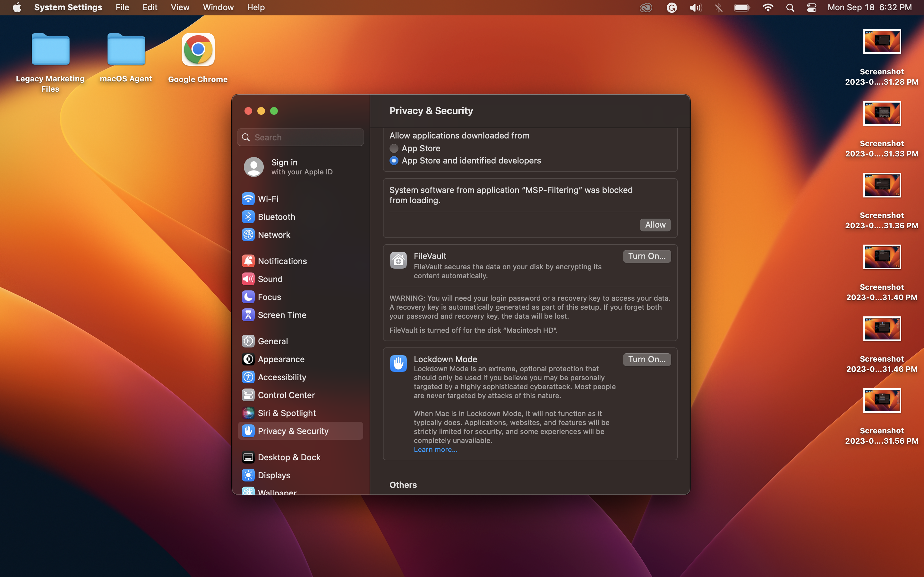Launch Google Chrome from the desktop

[x=197, y=49]
